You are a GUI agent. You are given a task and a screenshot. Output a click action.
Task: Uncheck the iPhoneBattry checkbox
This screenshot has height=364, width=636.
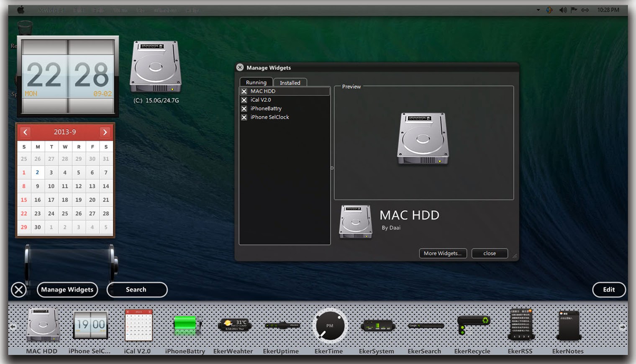tap(244, 109)
